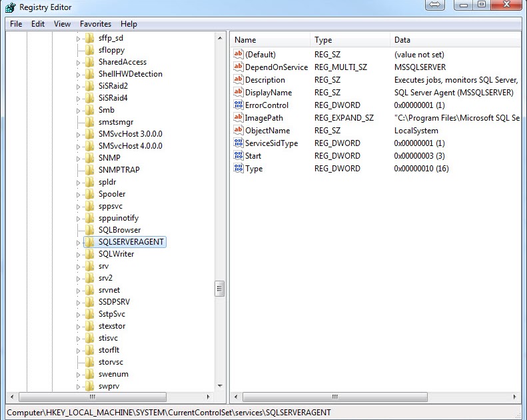
Task: Sort values by the Type column header
Action: [x=350, y=40]
